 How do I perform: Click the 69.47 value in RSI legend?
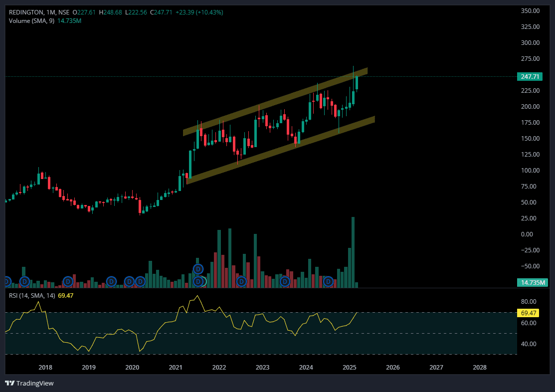65,296
